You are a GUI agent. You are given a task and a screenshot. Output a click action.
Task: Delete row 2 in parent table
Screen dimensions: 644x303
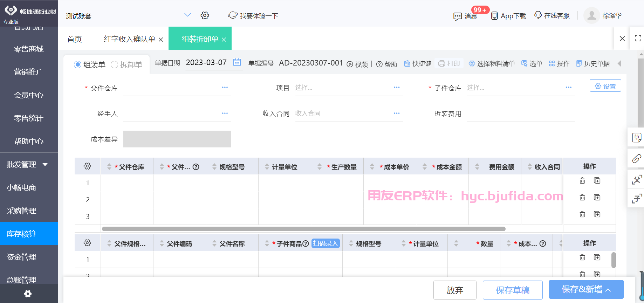pyautogui.click(x=582, y=198)
